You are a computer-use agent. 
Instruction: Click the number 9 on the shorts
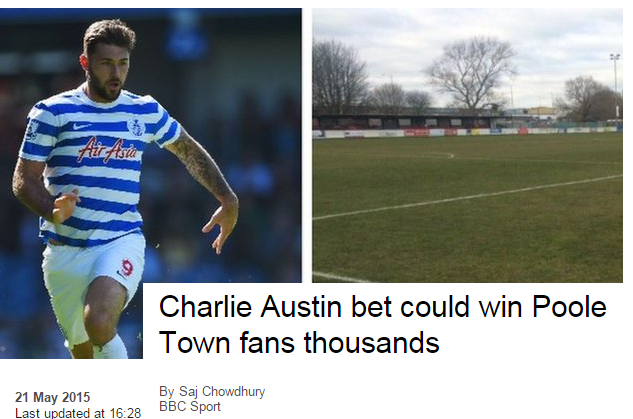(x=127, y=268)
